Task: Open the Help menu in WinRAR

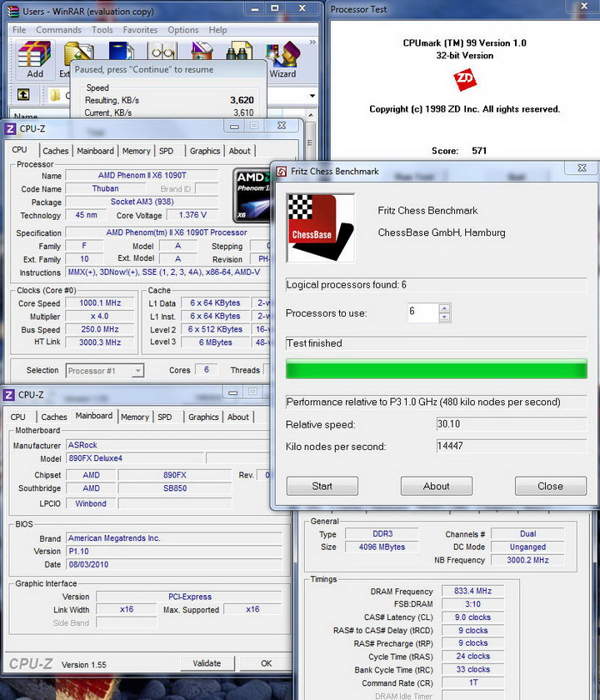Action: click(x=217, y=30)
